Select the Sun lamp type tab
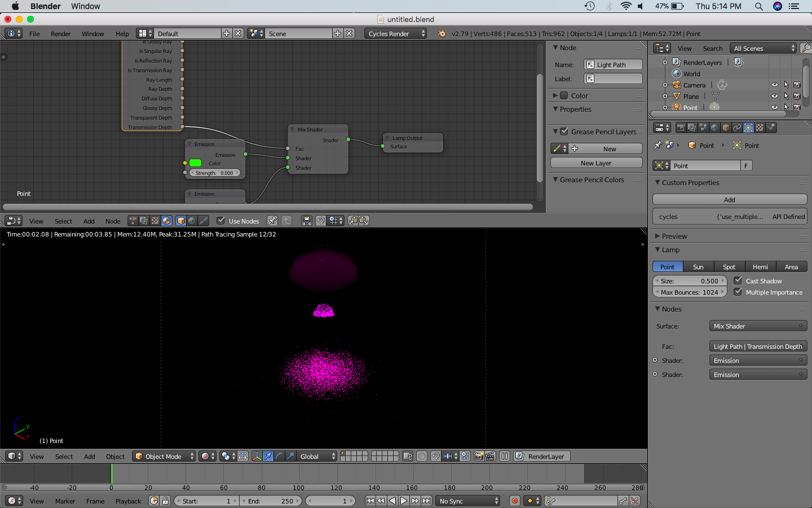812x508 pixels. pyautogui.click(x=698, y=266)
